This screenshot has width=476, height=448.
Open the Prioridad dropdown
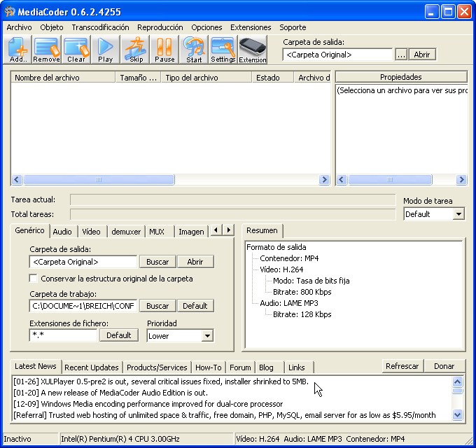(207, 336)
